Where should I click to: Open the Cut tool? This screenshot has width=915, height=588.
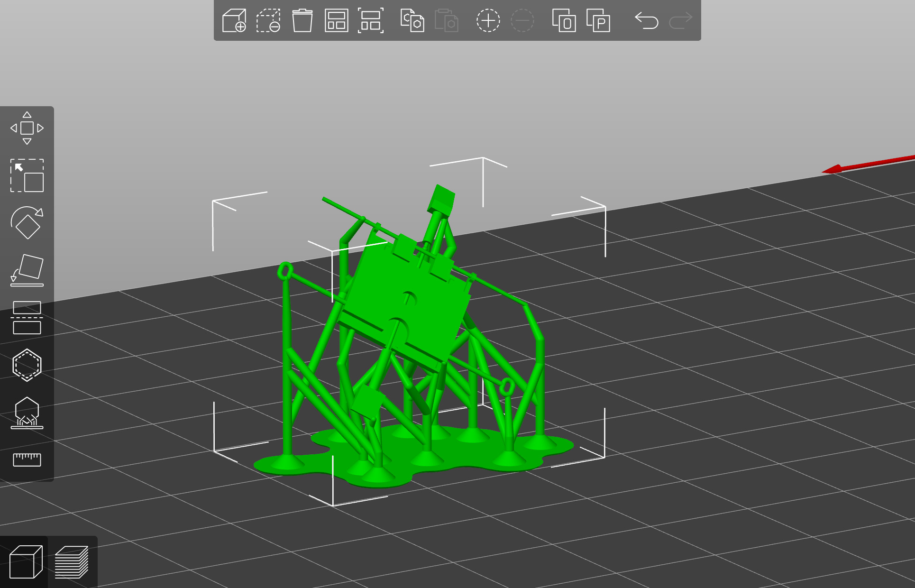(x=27, y=318)
